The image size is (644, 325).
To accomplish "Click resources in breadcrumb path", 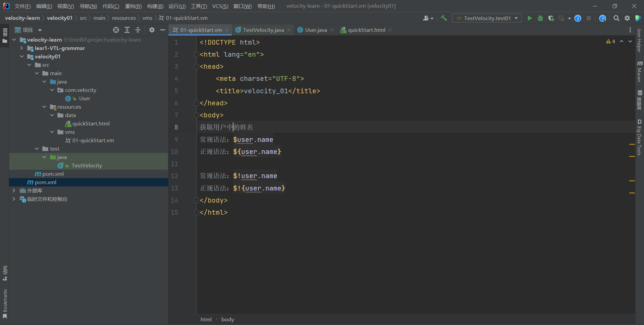I will (x=124, y=18).
